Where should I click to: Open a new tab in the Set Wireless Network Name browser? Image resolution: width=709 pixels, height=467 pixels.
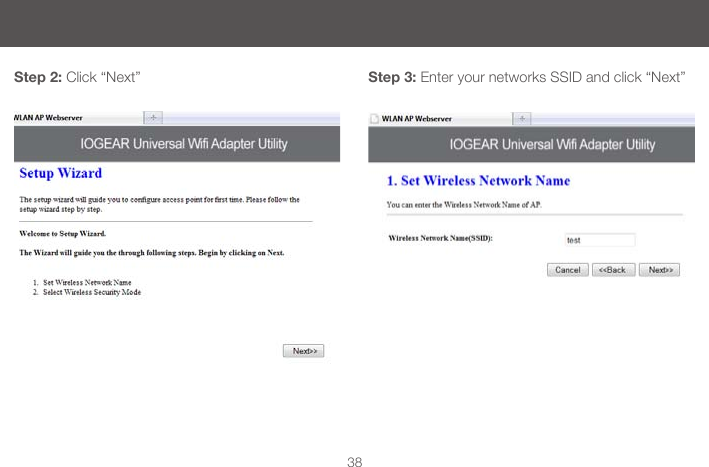point(522,118)
